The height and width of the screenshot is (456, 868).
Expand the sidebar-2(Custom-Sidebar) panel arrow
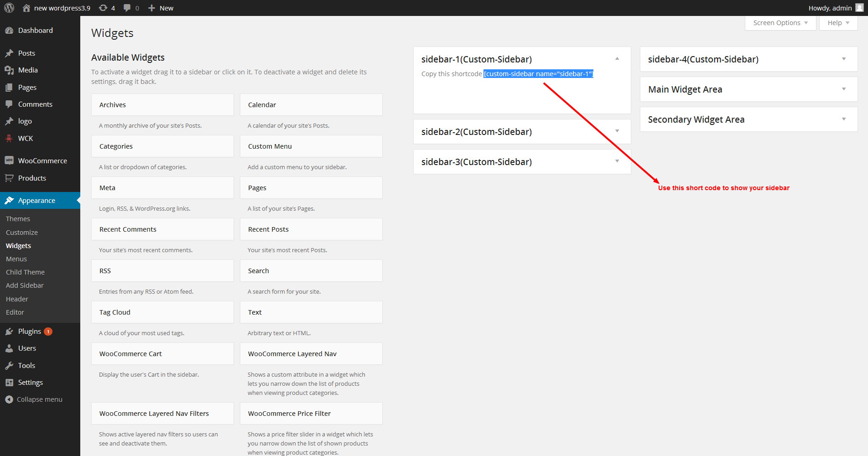click(x=617, y=131)
